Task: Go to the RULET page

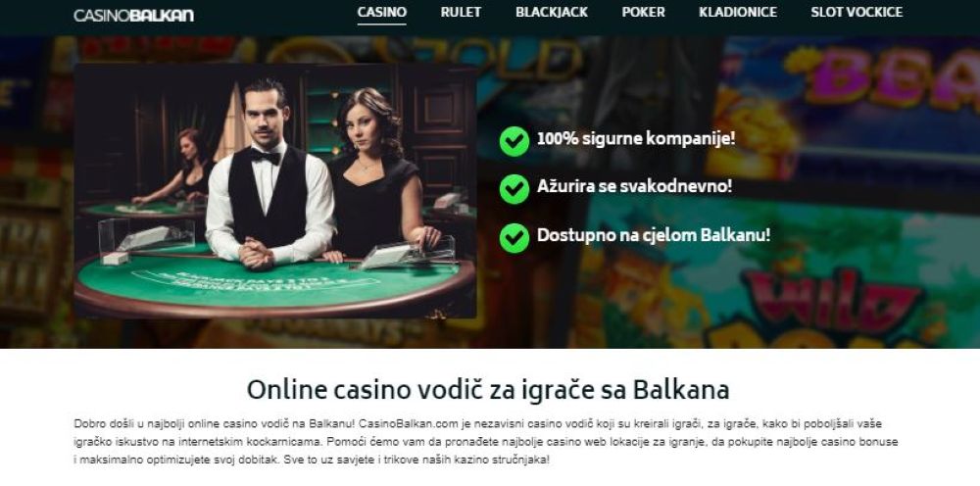Action: click(x=461, y=12)
